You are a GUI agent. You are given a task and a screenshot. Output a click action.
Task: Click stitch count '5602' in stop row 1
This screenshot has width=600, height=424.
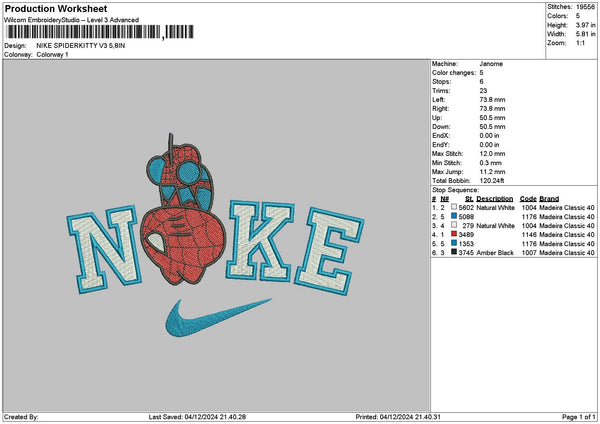(466, 208)
